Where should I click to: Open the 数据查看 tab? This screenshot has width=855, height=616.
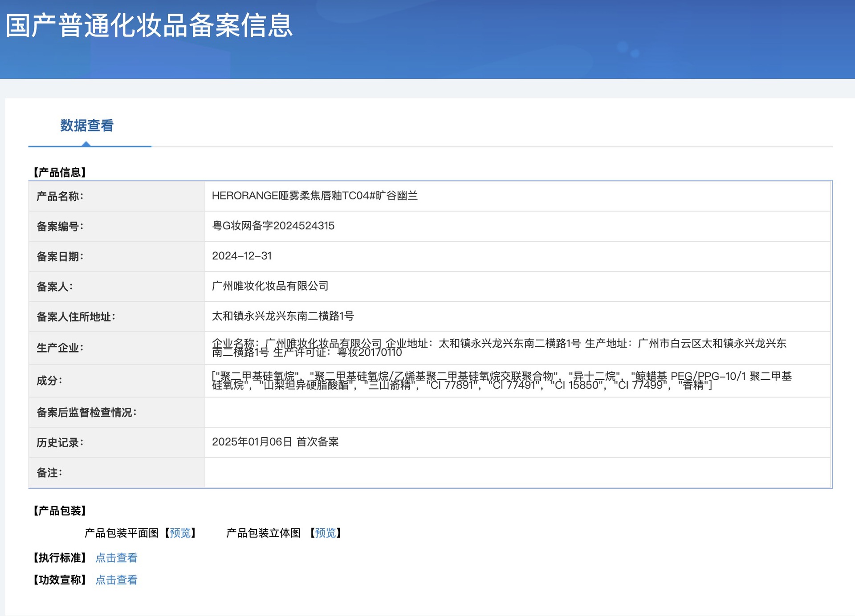point(87,126)
